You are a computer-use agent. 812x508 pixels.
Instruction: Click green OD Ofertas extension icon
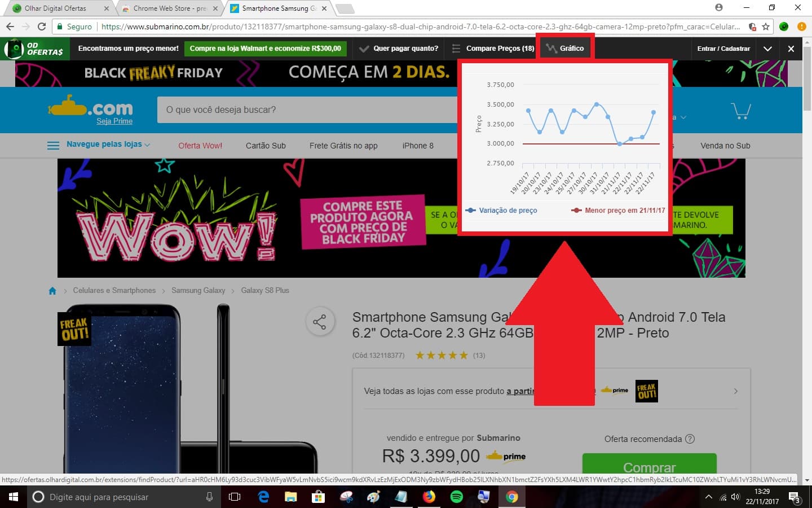784,27
